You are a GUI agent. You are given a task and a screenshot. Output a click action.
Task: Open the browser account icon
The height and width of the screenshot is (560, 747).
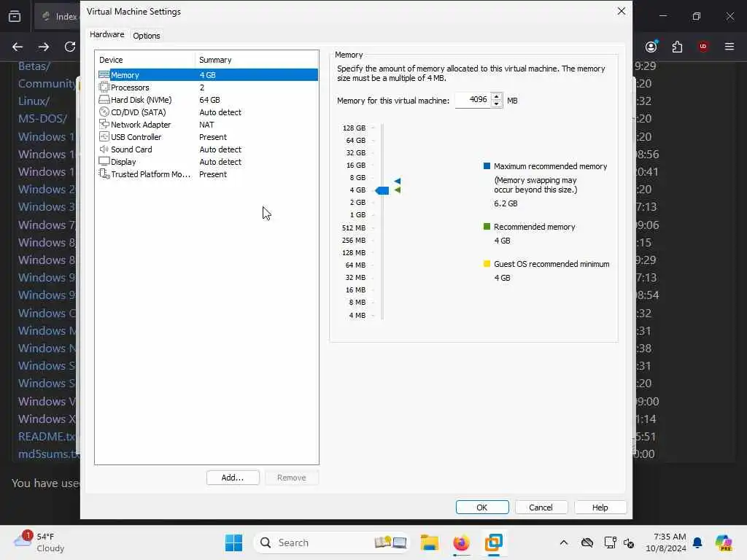pyautogui.click(x=651, y=46)
